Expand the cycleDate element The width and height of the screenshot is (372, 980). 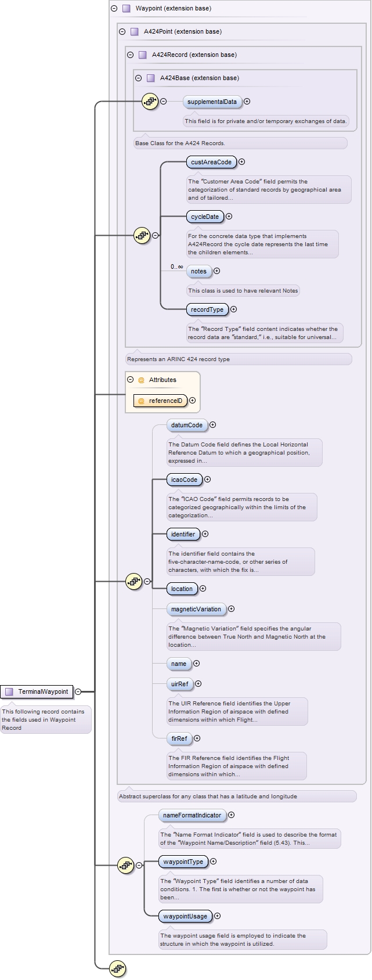coord(229,217)
